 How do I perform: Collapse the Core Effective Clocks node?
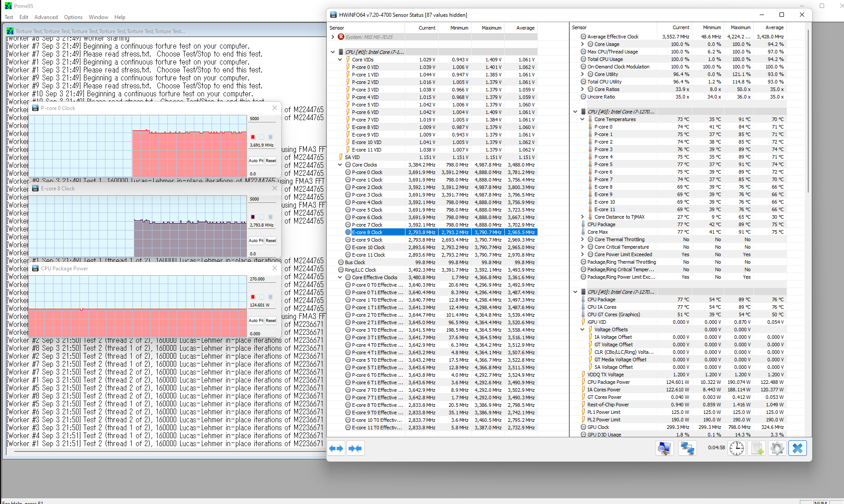(340, 277)
